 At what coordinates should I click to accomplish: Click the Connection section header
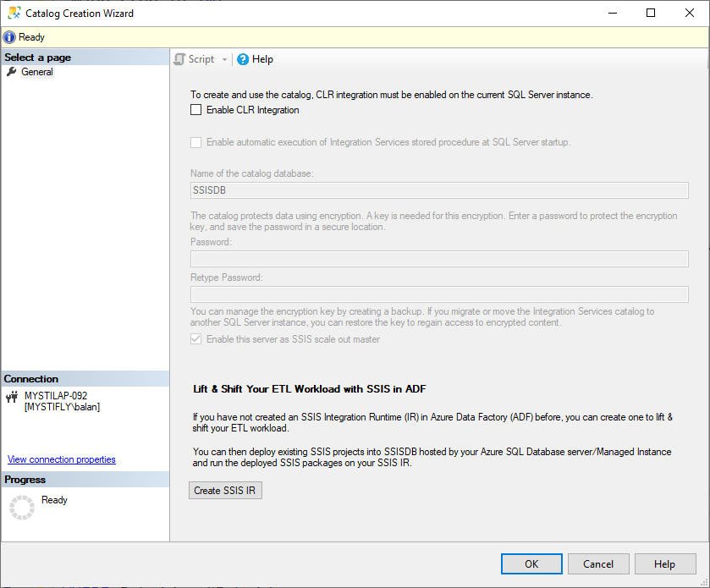pyautogui.click(x=85, y=379)
